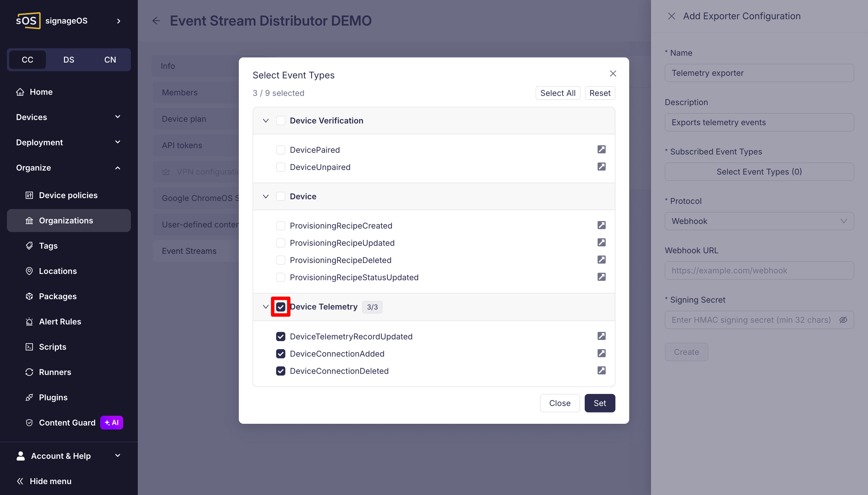The height and width of the screenshot is (495, 868).
Task: Switch to the DS tab
Action: pyautogui.click(x=69, y=60)
